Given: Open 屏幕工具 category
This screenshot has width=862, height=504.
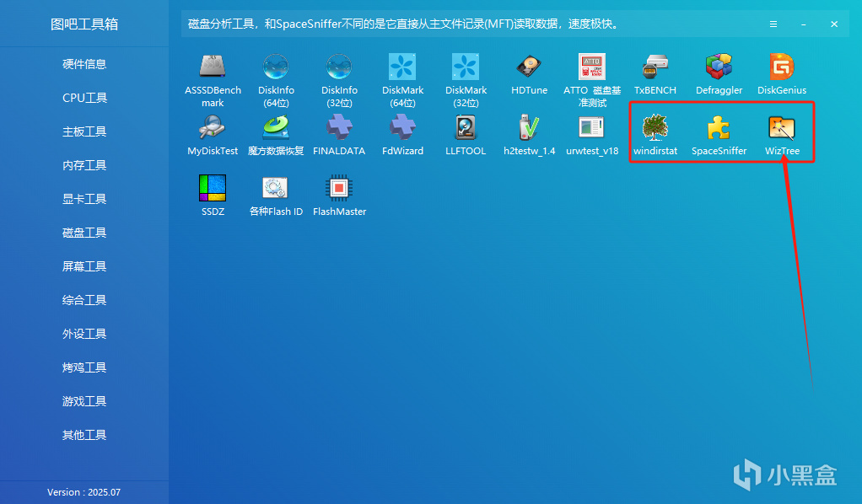Looking at the screenshot, I should click(84, 266).
